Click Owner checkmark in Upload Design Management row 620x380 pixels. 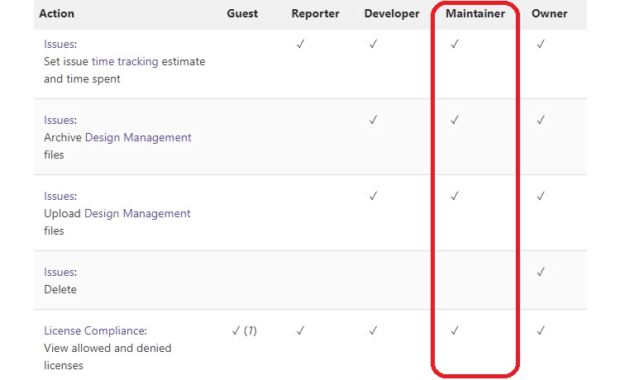(x=541, y=195)
